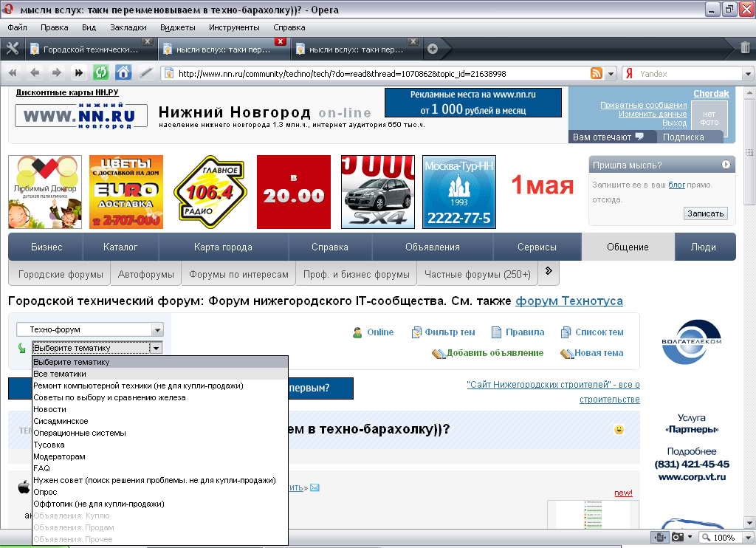Screen dimensions: 756x548
Task: Open the Автофорумы sub-tab
Action: point(146,275)
